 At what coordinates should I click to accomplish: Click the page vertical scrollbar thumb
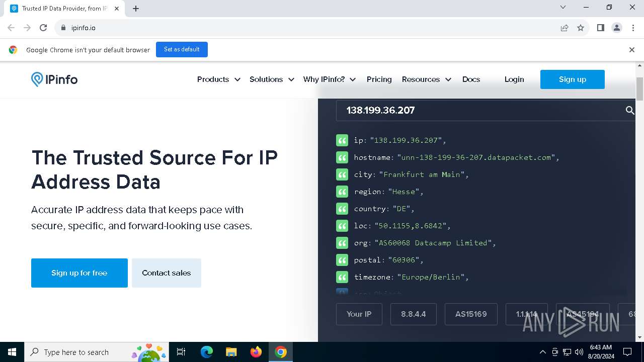[x=640, y=89]
